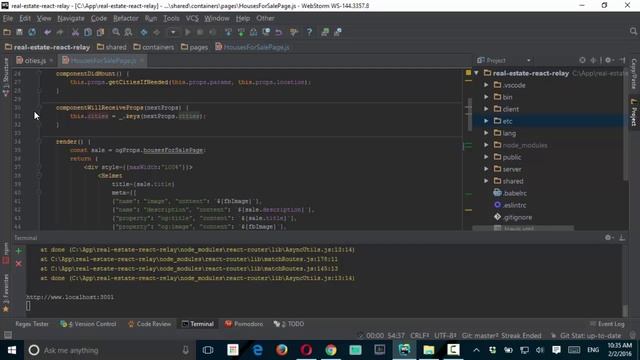Click the Back navigation toolbar icon

point(144,32)
